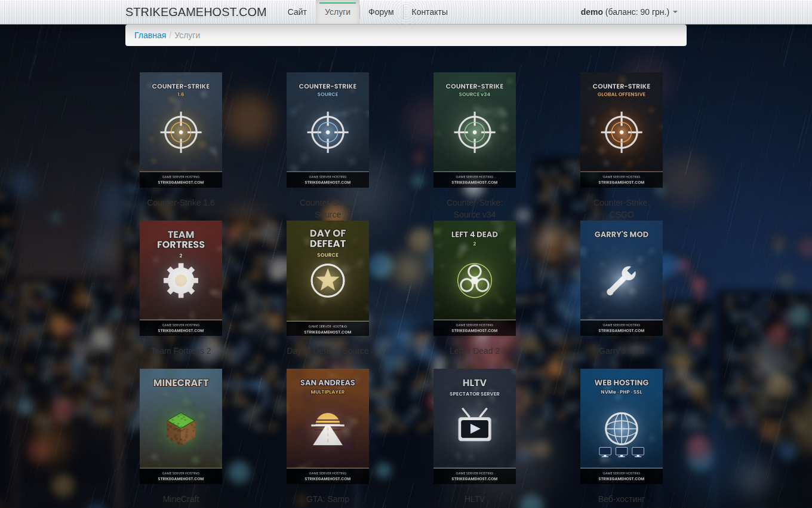Image resolution: width=812 pixels, height=508 pixels.
Task: Click the 'Counter-Strike 1.6' caption link
Action: pos(181,203)
